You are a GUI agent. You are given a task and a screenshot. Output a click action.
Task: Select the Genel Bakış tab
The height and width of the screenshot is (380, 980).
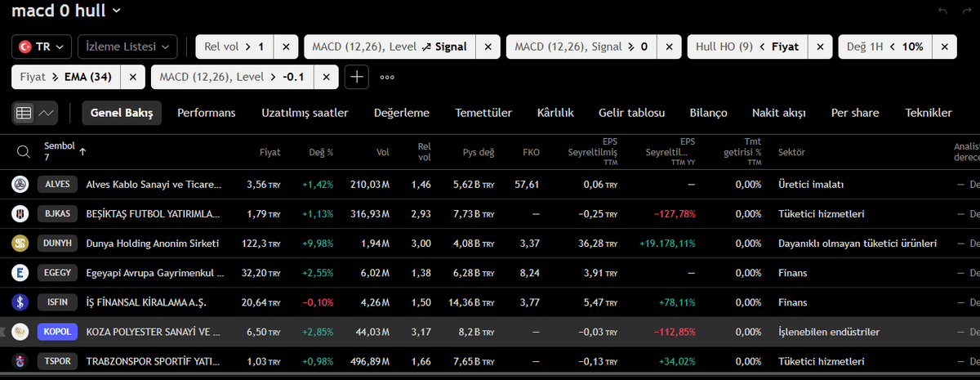pyautogui.click(x=122, y=113)
